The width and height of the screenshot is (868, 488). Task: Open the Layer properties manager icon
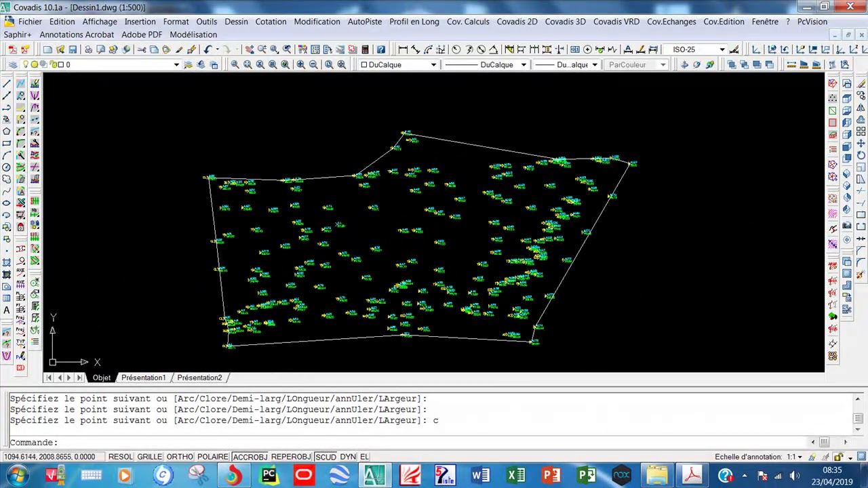13,64
